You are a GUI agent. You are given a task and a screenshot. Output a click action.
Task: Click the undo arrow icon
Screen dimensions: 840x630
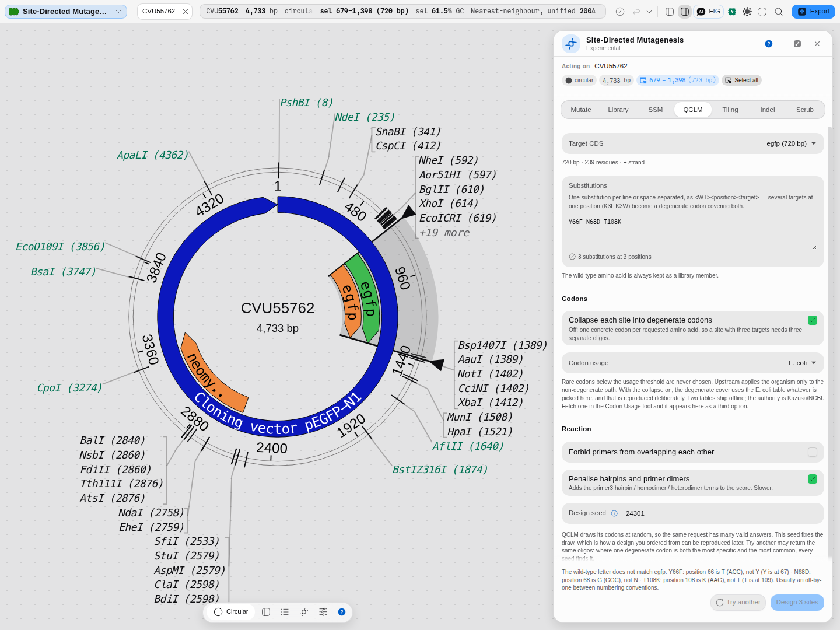point(636,12)
